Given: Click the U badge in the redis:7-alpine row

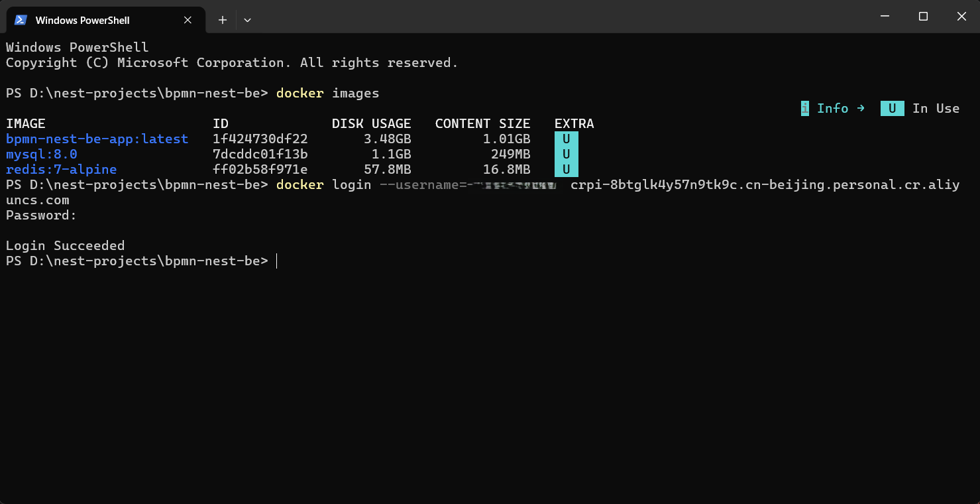Looking at the screenshot, I should (567, 169).
